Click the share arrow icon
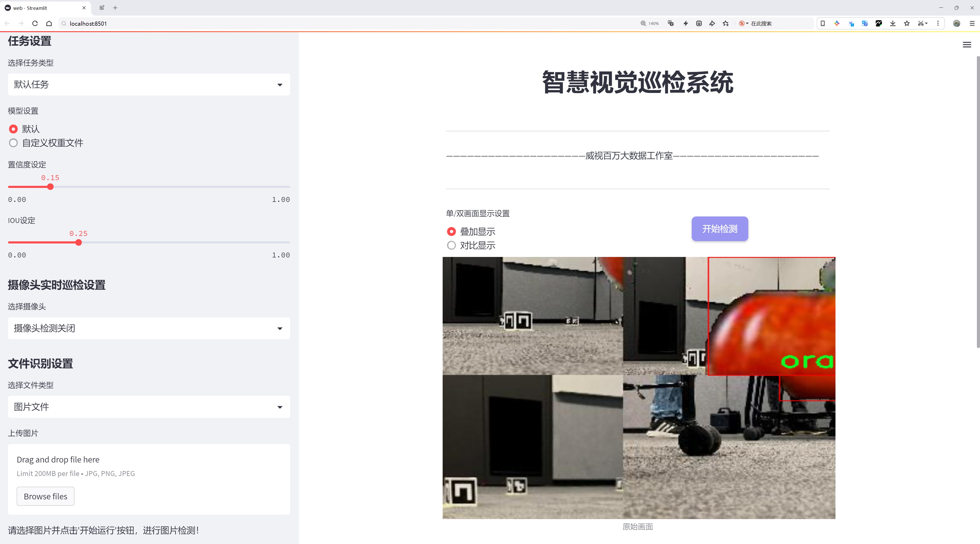The image size is (980, 544). pyautogui.click(x=712, y=23)
